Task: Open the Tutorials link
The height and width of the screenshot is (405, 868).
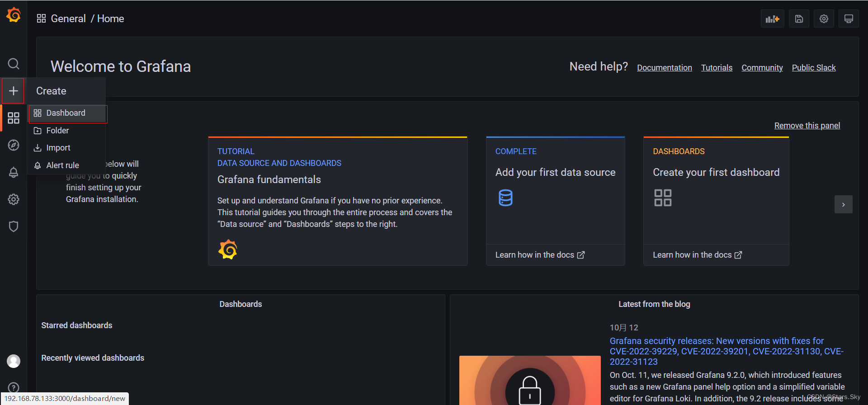Action: coord(717,68)
